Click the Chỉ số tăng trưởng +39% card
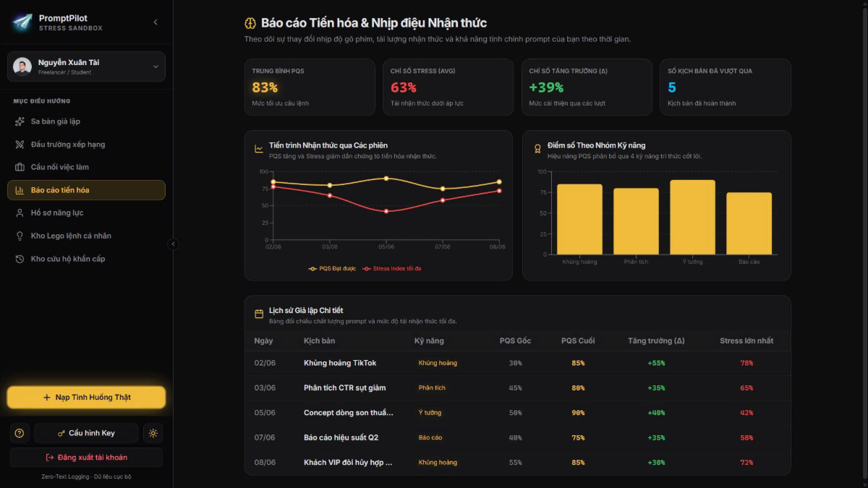 587,87
